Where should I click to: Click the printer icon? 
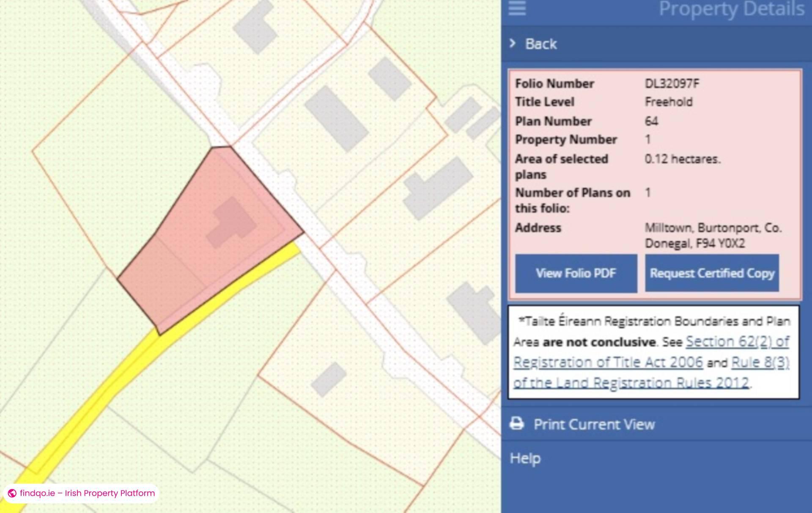517,423
